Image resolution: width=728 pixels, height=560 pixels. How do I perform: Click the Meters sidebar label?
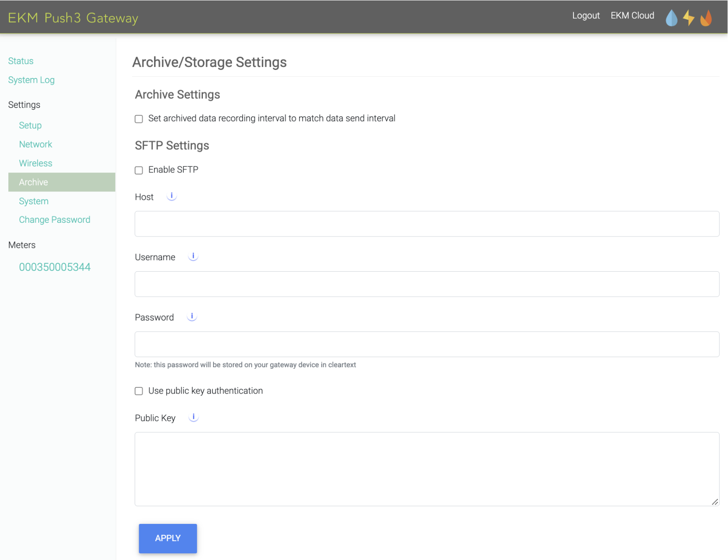point(22,245)
